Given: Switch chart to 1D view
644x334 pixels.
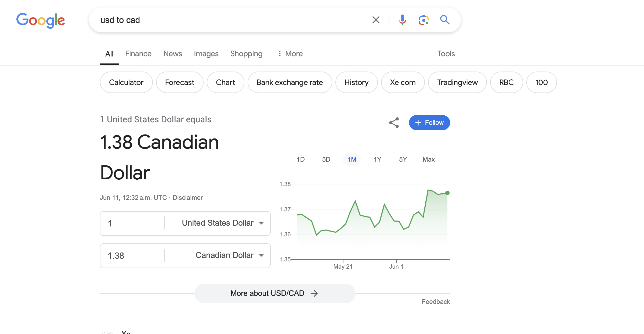Looking at the screenshot, I should tap(301, 159).
